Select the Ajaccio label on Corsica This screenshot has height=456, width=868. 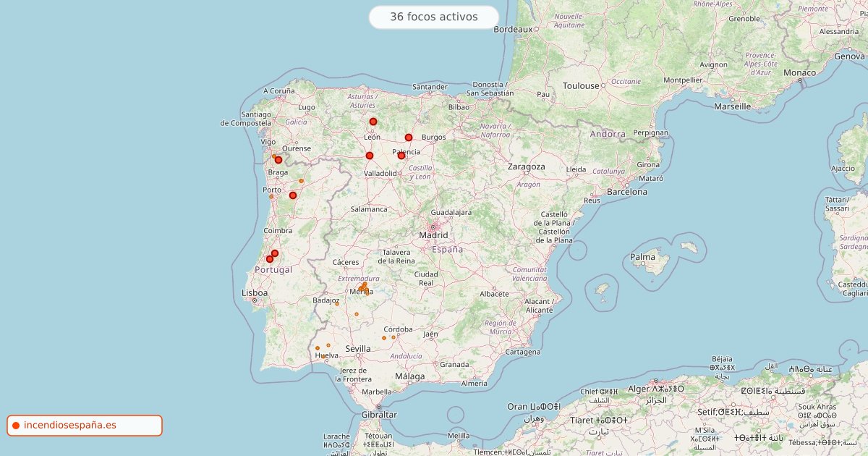843,169
